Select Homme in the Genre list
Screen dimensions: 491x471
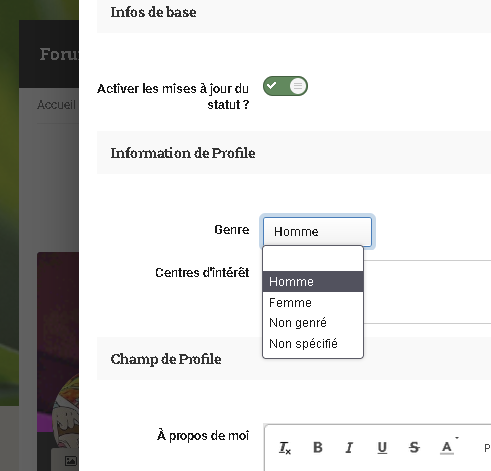(313, 281)
